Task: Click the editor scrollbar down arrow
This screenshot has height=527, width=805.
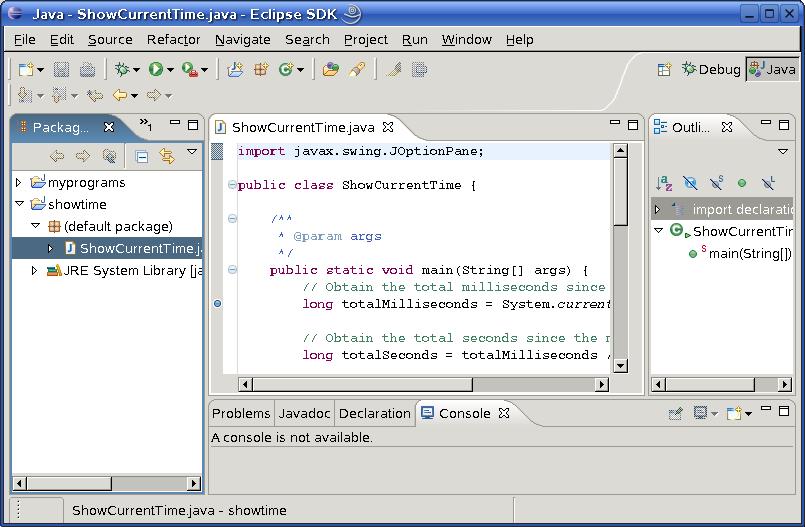Action: (x=621, y=366)
